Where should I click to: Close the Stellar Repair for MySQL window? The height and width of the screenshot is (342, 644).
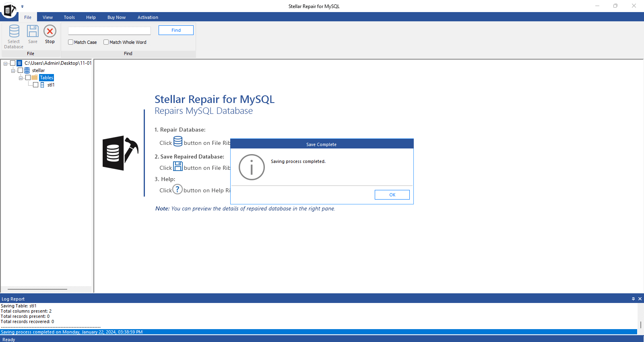634,6
